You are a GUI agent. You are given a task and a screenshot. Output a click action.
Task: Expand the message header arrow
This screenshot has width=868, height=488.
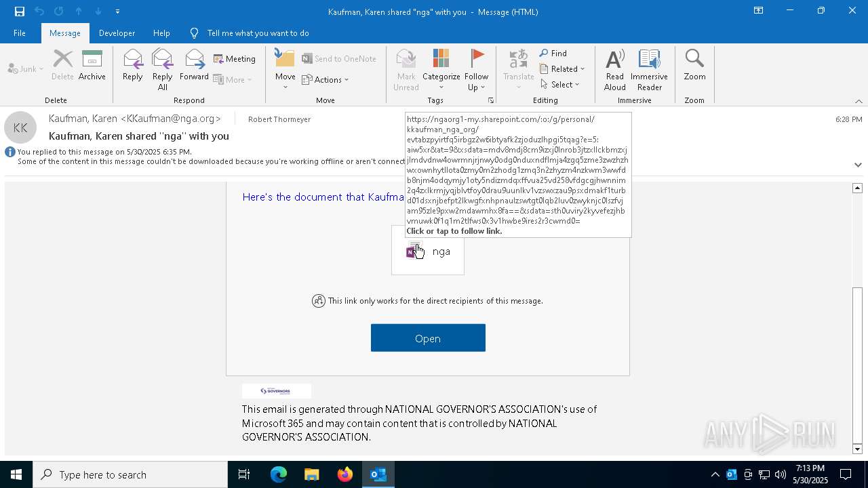[858, 165]
